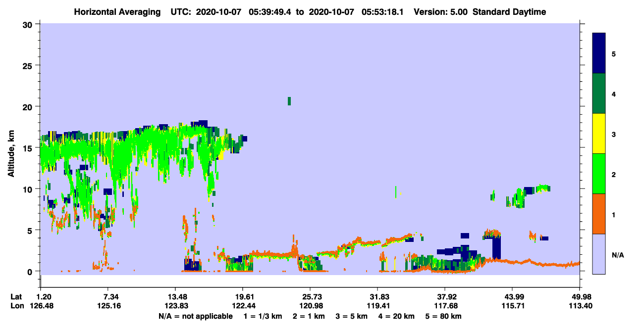Click the dark green colorbar segment labeled 4
Viewport: 644px width, 330px height.
[599, 94]
